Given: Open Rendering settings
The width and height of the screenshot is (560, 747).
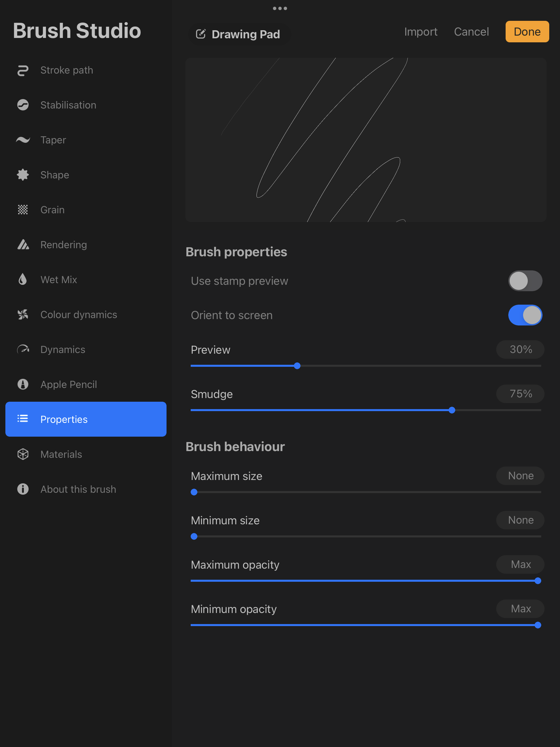Looking at the screenshot, I should pyautogui.click(x=86, y=245).
